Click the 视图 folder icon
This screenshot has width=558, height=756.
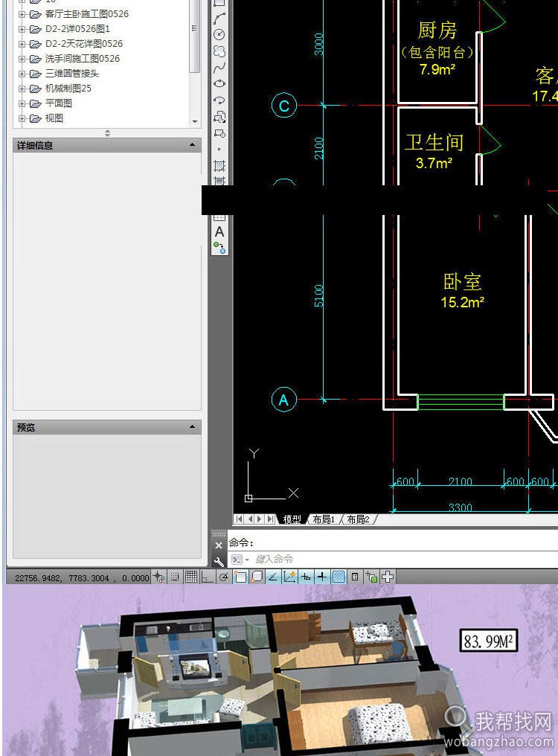point(35,118)
